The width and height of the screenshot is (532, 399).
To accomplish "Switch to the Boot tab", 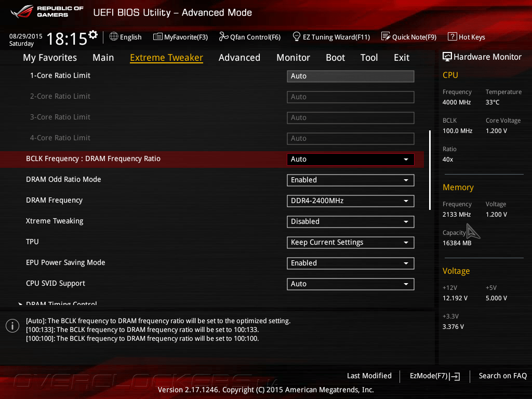I will pos(335,58).
